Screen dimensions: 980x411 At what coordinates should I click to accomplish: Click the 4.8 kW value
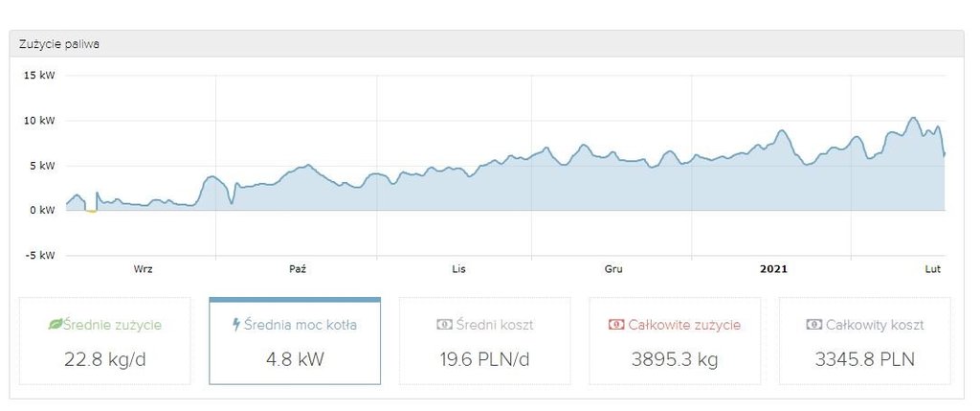[295, 360]
